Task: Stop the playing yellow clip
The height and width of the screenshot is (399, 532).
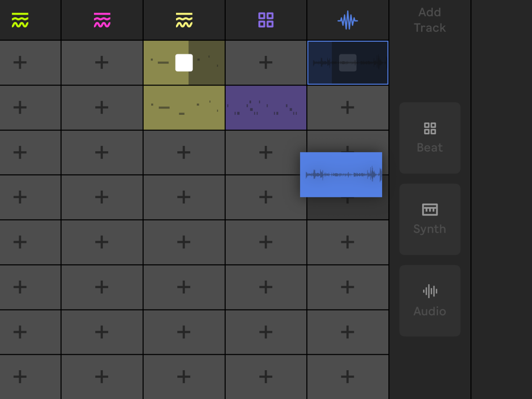Action: (184, 63)
